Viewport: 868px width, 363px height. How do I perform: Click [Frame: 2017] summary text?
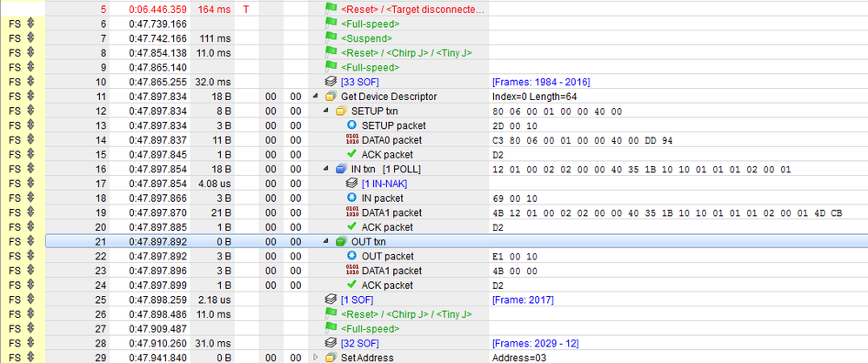[x=523, y=299]
